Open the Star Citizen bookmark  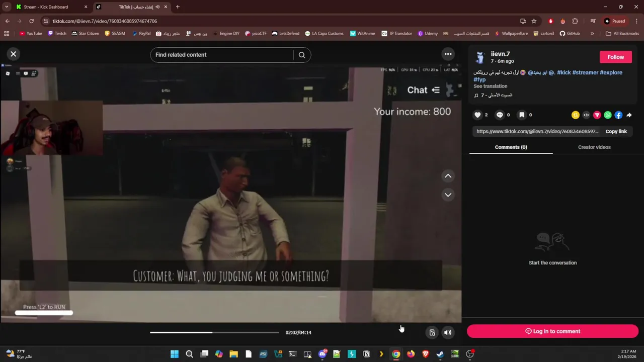[85, 34]
